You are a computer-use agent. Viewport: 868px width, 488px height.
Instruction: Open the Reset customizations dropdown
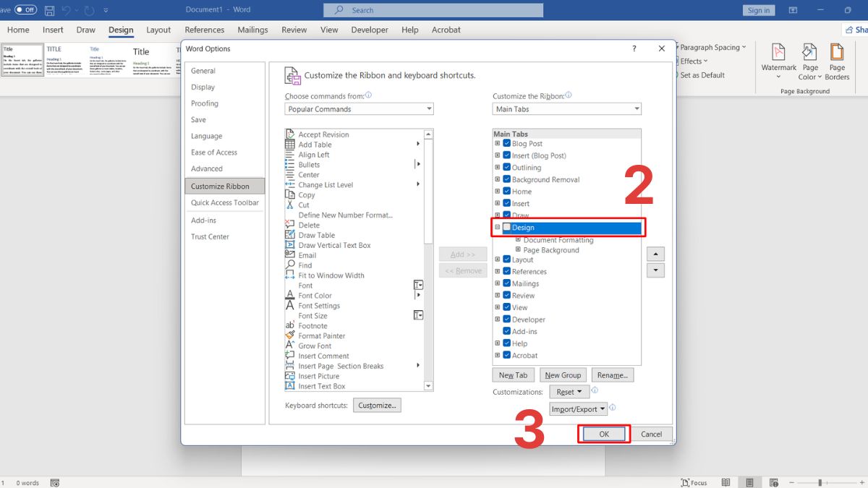tap(569, 392)
